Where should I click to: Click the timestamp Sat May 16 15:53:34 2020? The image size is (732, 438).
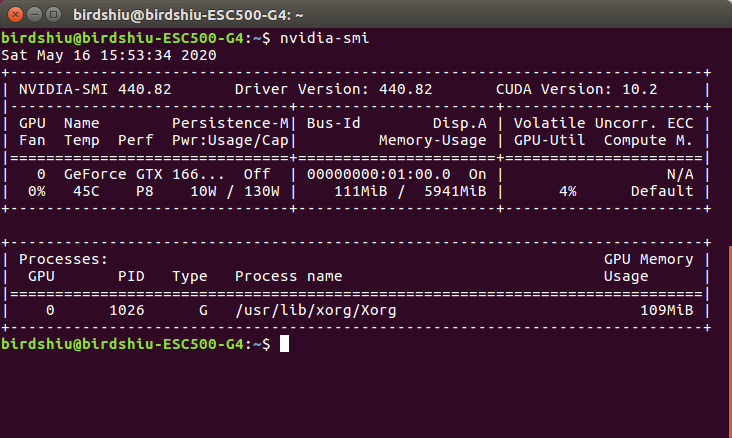point(109,55)
